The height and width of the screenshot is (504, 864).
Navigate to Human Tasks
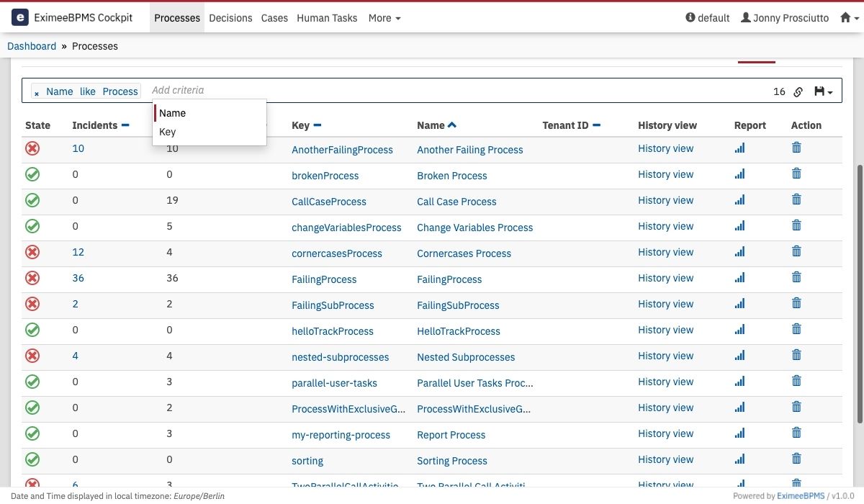327,18
